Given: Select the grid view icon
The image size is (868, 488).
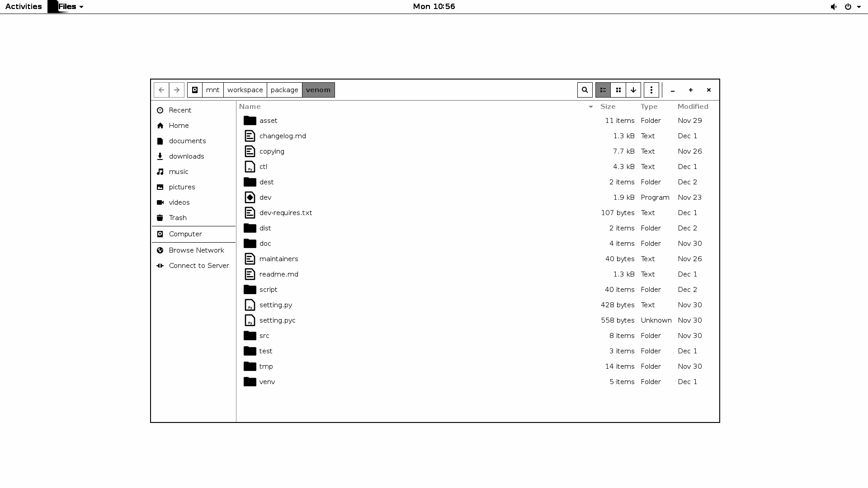Looking at the screenshot, I should (618, 89).
